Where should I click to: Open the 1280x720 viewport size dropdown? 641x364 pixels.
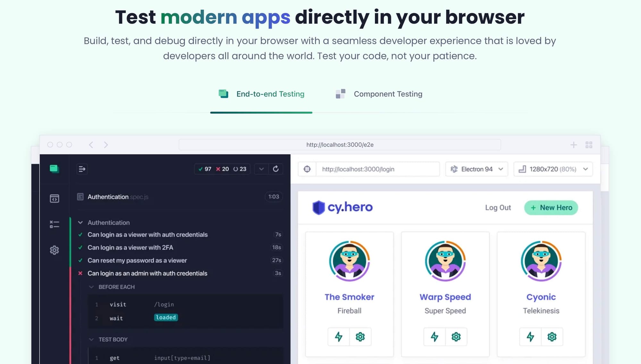tap(553, 169)
